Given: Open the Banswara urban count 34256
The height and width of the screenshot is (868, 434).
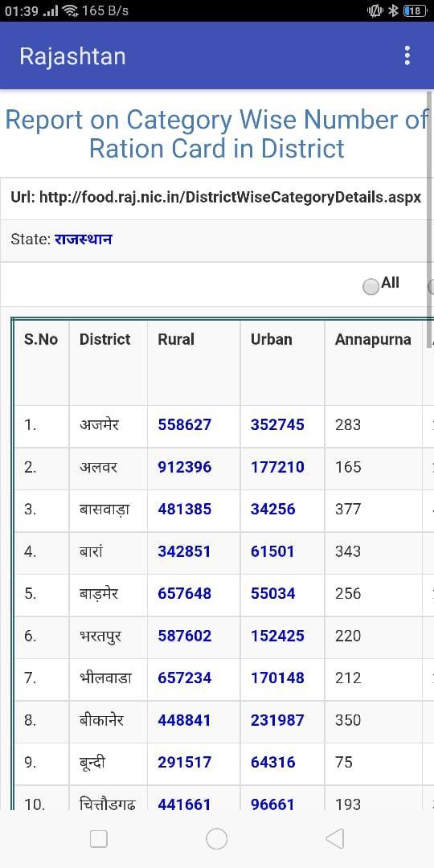Looking at the screenshot, I should tap(273, 509).
